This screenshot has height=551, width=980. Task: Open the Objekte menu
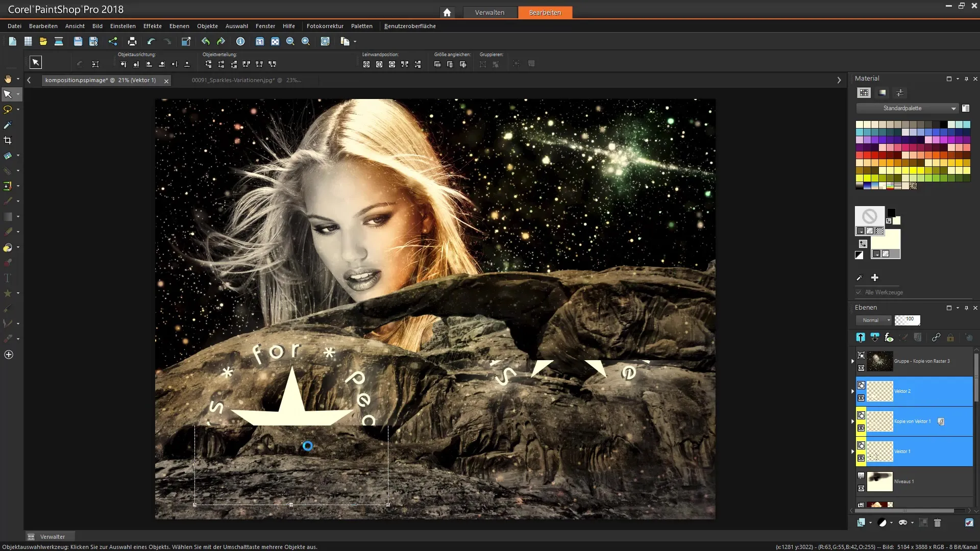click(207, 26)
